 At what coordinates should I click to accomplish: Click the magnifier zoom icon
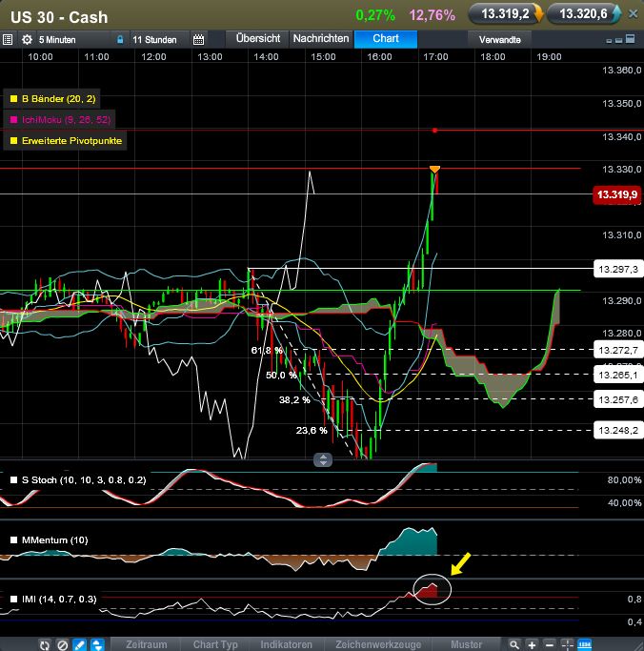[x=514, y=644]
